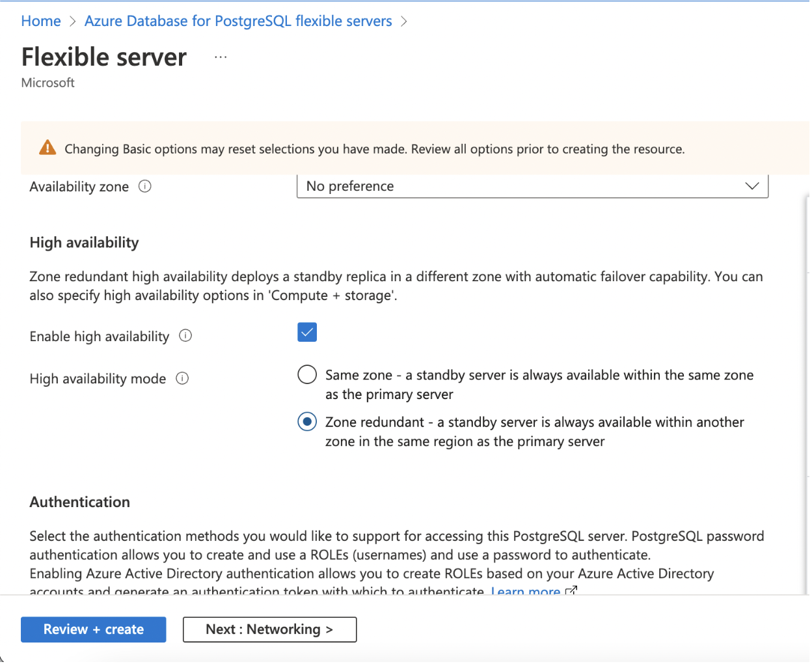Click the High availability section heading
Image resolution: width=812 pixels, height=664 pixels.
click(84, 243)
